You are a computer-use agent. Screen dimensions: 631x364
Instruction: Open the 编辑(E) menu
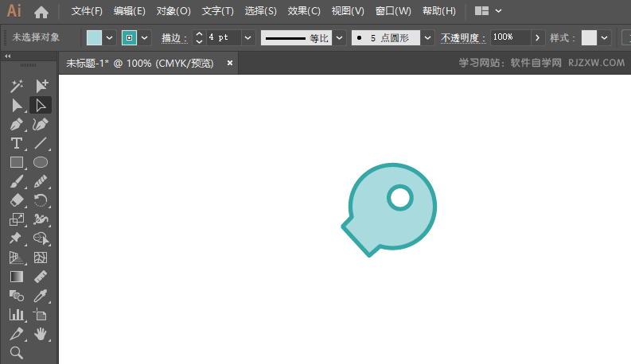click(x=129, y=11)
